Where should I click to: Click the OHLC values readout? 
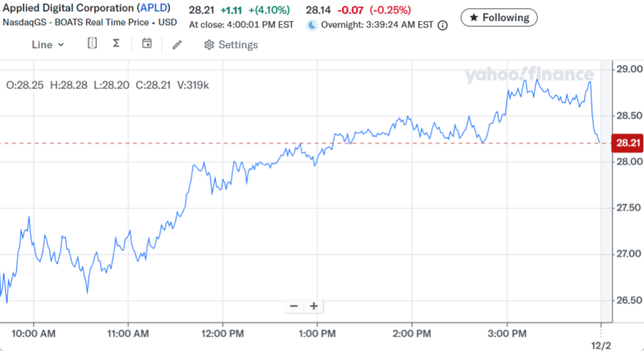[x=107, y=85]
